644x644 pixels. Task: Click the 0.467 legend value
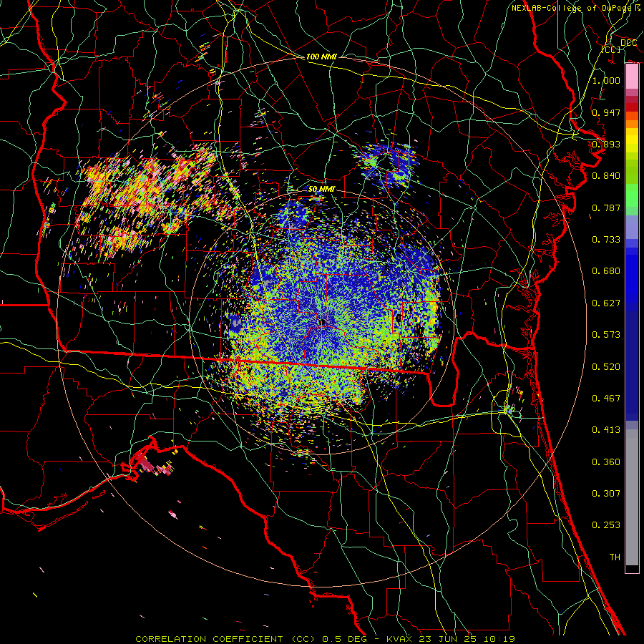coord(606,399)
